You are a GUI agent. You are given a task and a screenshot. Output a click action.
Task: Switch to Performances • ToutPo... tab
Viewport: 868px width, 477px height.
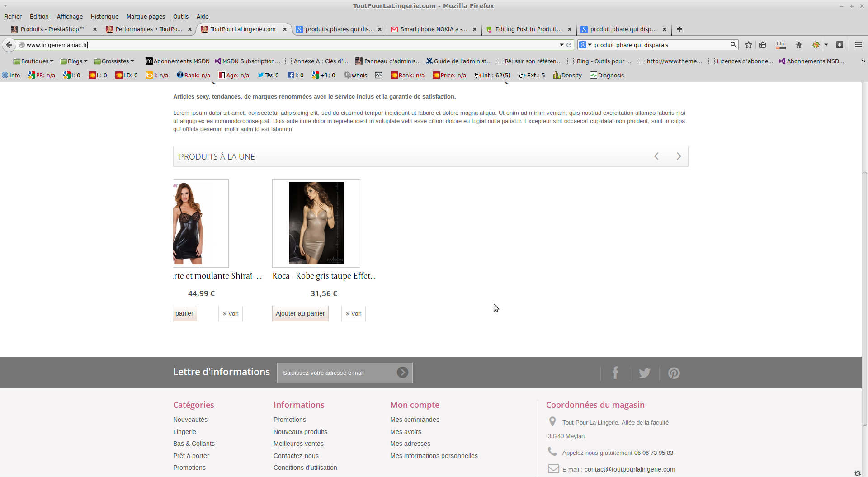pos(148,29)
